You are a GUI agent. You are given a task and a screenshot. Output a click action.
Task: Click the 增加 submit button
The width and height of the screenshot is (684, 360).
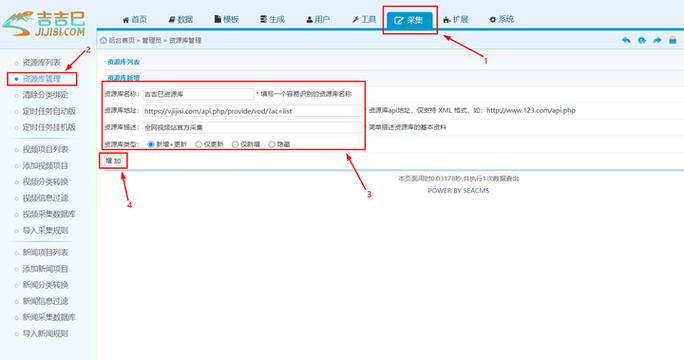tap(113, 161)
